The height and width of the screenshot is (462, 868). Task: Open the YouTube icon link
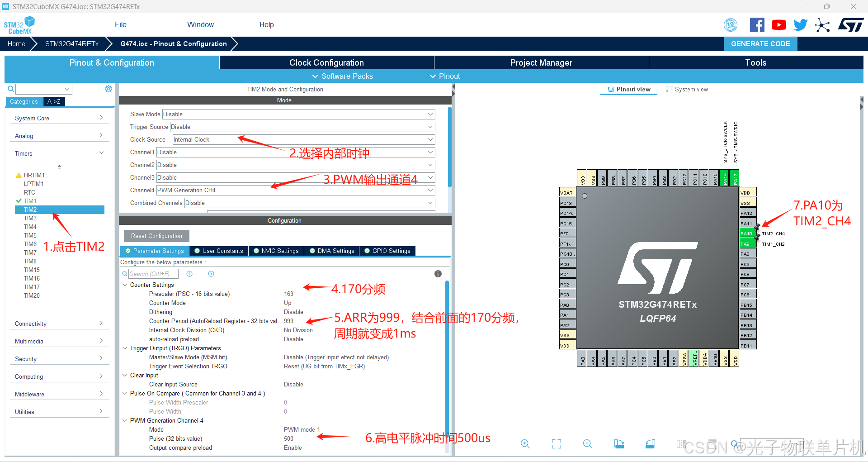778,25
